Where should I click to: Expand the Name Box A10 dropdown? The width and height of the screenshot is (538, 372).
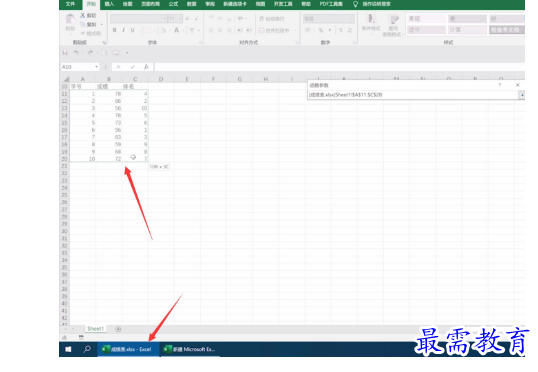[96, 67]
